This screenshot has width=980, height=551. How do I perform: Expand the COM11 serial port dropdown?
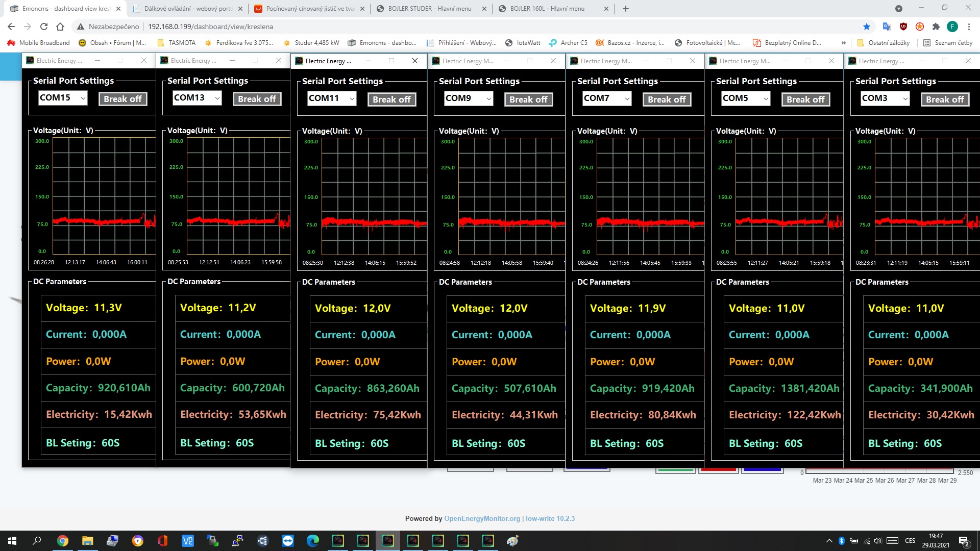pos(352,98)
